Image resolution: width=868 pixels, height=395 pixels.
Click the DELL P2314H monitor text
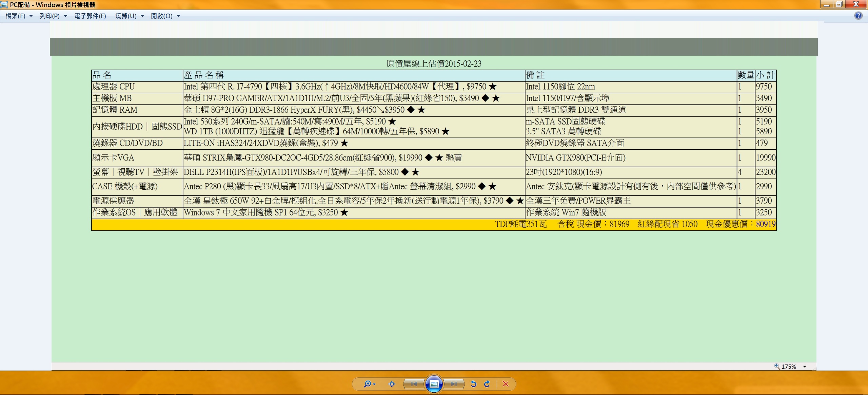(301, 172)
